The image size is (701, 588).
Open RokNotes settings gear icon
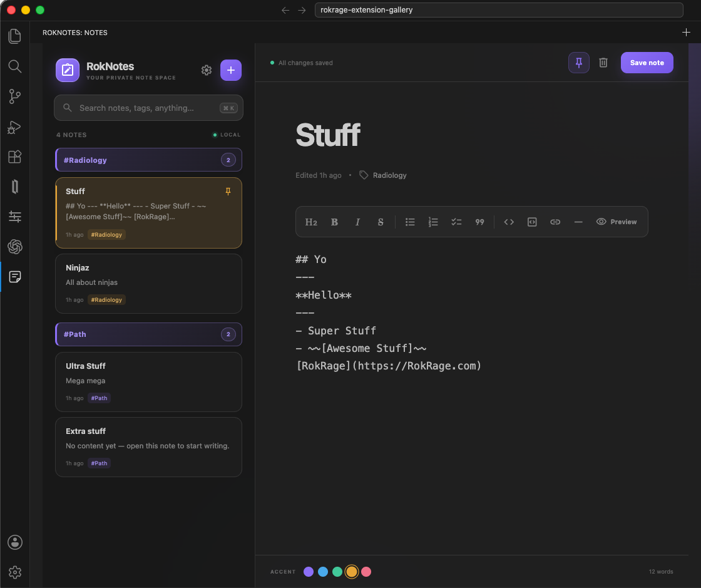click(206, 70)
